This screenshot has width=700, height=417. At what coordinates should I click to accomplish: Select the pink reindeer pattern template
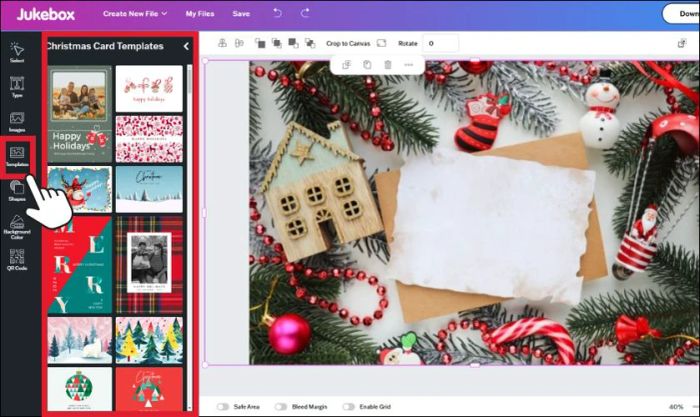click(x=149, y=139)
